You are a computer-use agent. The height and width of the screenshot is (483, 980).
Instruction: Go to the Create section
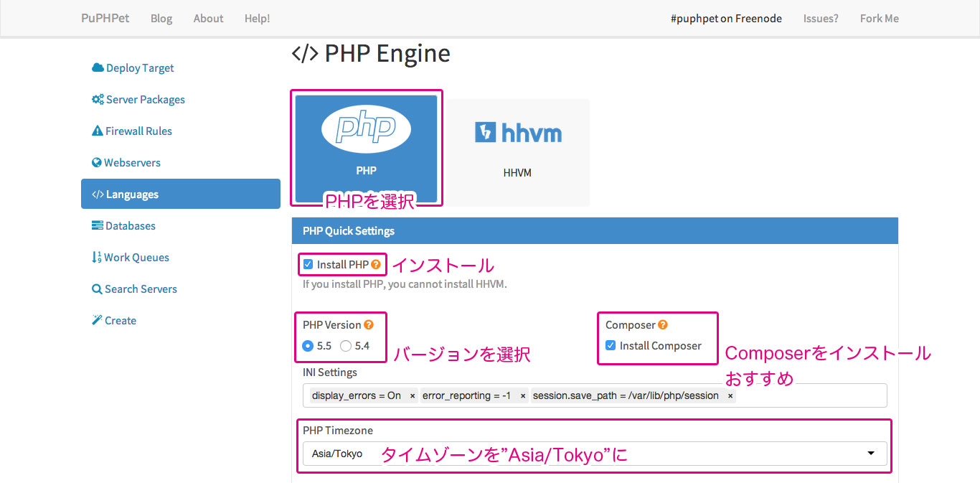pyautogui.click(x=181, y=321)
